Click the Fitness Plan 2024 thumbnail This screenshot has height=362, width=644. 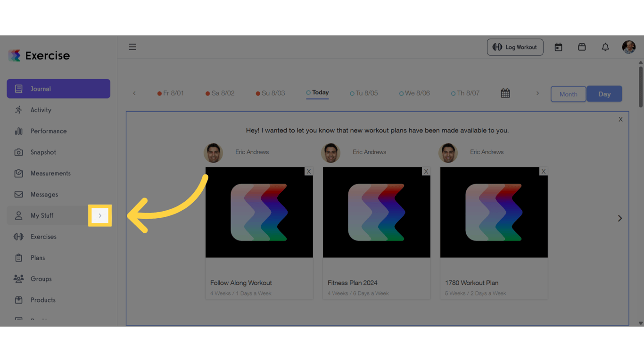(x=376, y=212)
